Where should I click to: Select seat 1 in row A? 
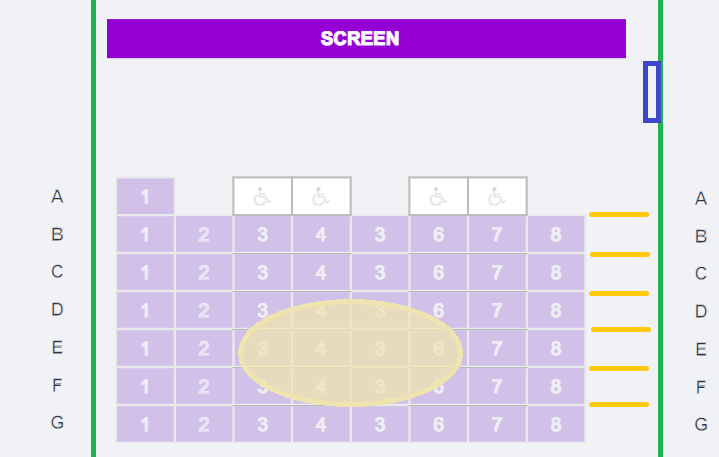pyautogui.click(x=145, y=196)
